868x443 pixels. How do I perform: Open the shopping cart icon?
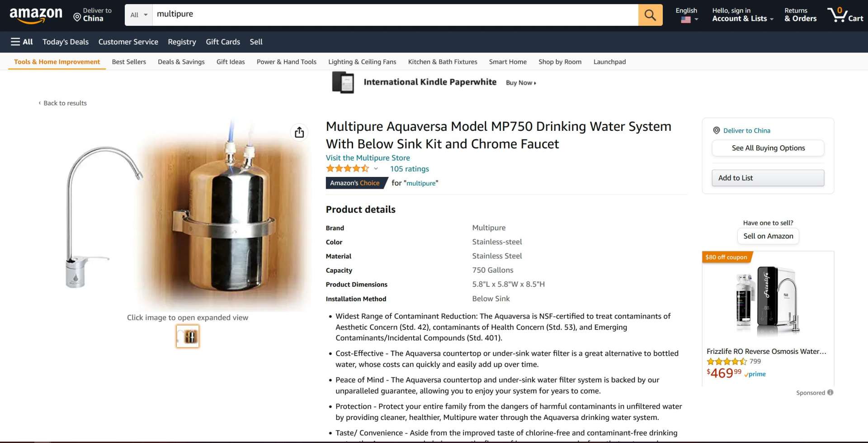tap(845, 15)
